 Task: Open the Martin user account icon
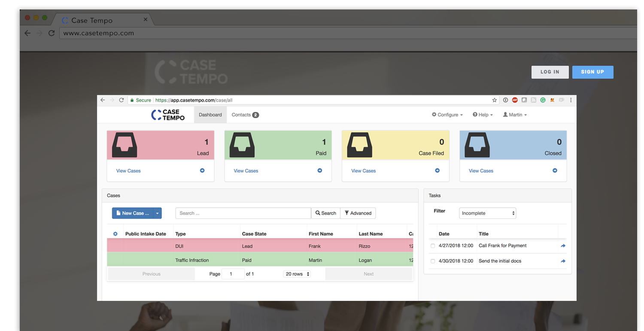pos(505,114)
